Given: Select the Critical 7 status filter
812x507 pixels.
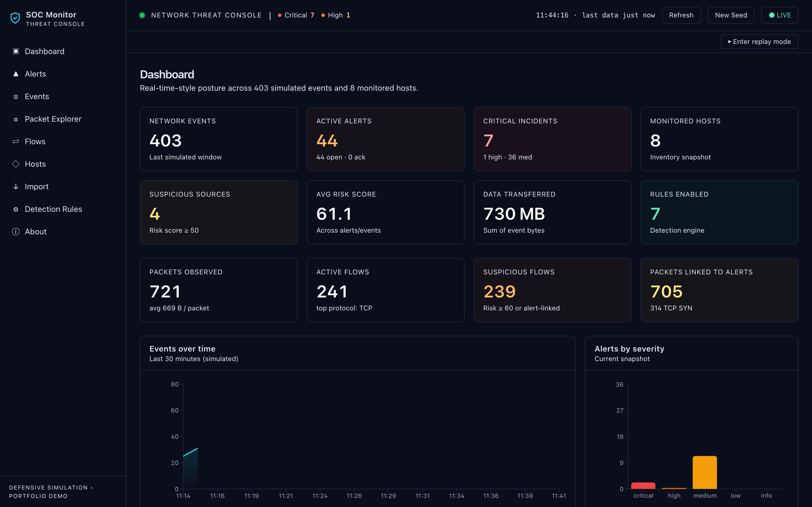Looking at the screenshot, I should [296, 15].
